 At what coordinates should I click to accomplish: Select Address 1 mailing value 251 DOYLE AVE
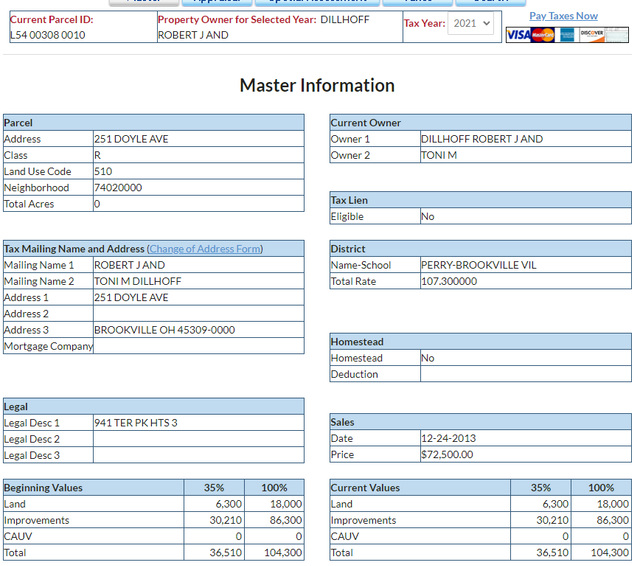coord(131,297)
